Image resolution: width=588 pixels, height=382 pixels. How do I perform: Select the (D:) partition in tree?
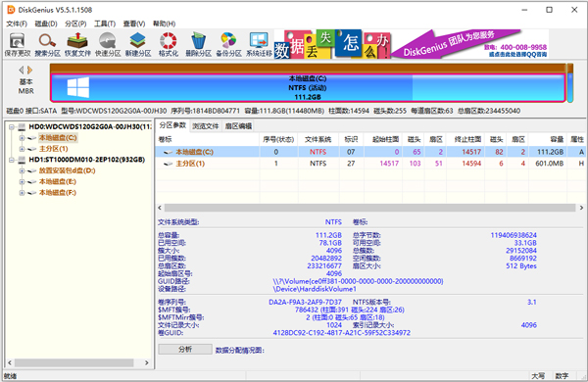pos(68,170)
